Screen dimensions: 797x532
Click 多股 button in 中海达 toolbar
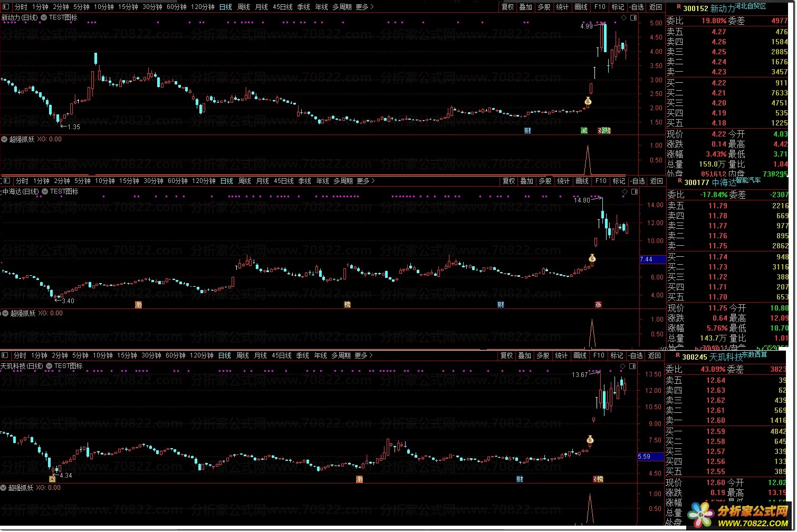pos(545,181)
